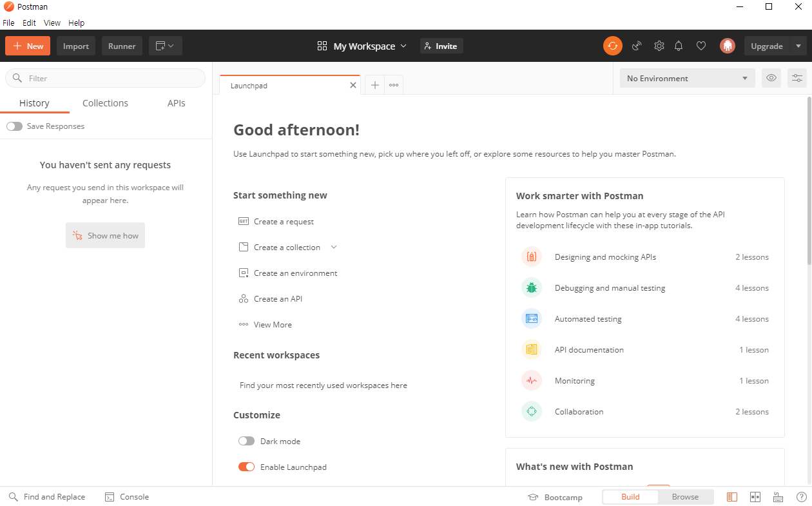Click the Import button
Image resolution: width=812 pixels, height=506 pixels.
(76, 46)
